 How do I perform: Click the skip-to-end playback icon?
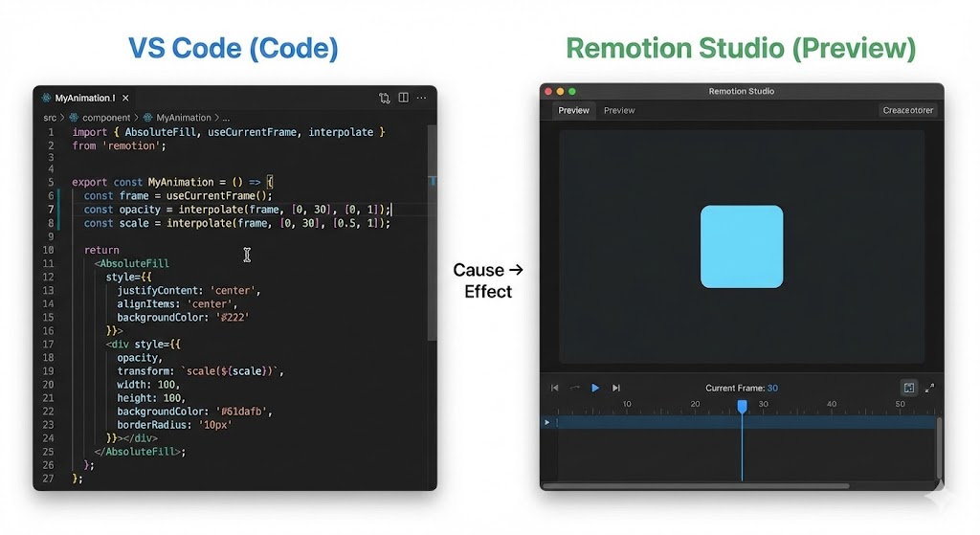[x=616, y=388]
